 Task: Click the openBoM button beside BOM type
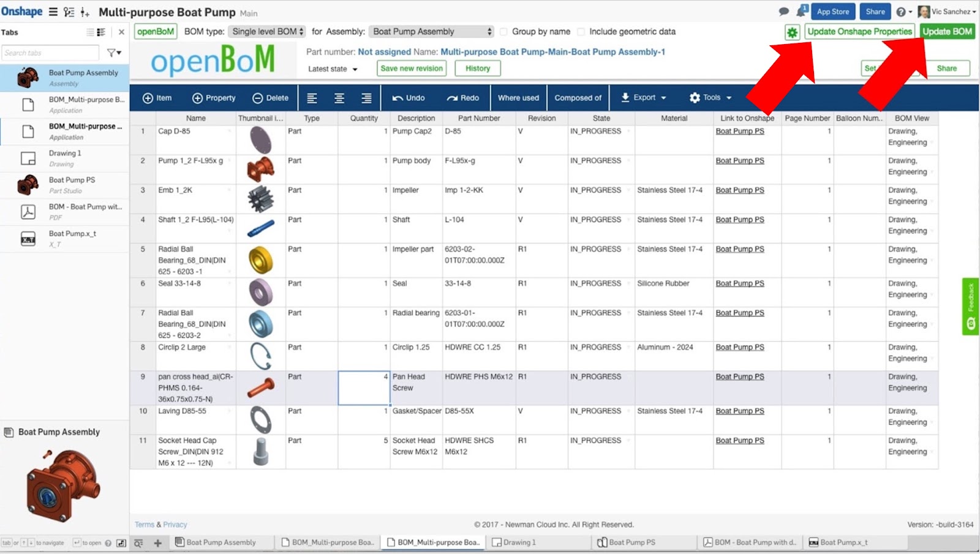tap(156, 32)
